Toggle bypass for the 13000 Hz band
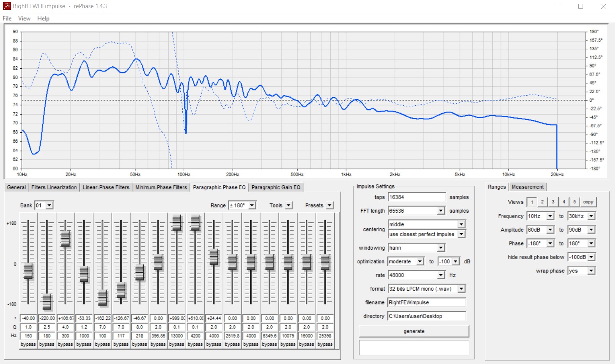 point(176,344)
